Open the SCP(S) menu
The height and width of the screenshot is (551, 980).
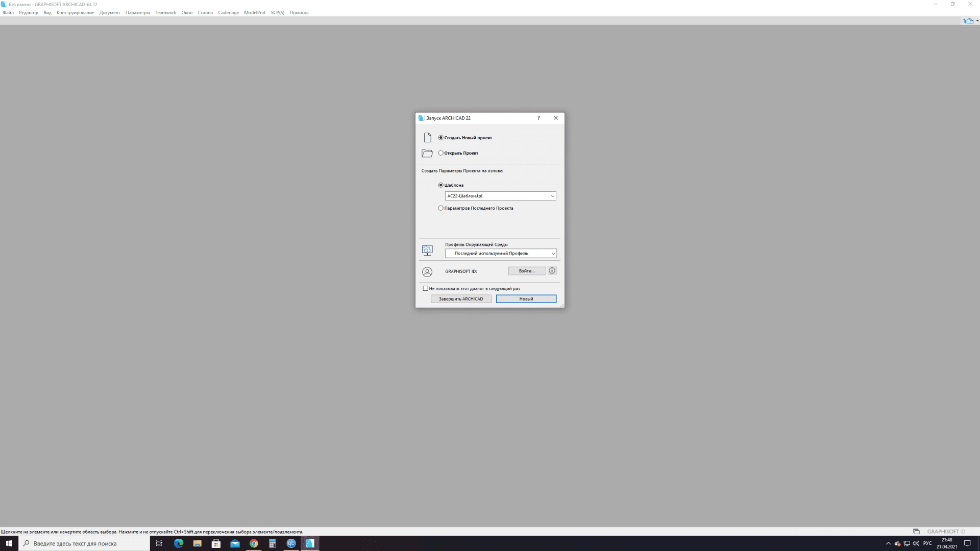(278, 13)
